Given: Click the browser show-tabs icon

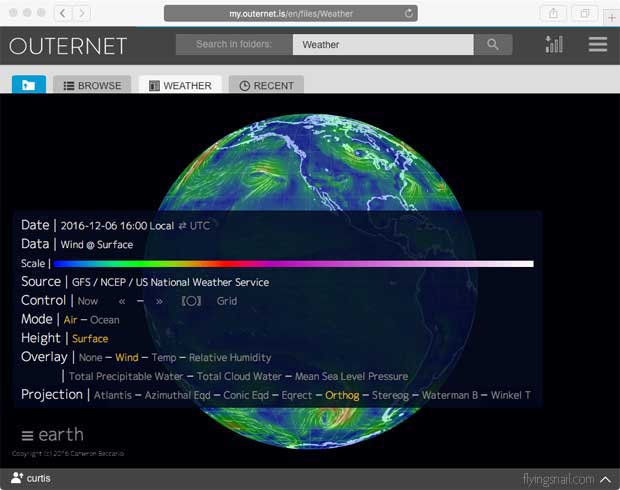Looking at the screenshot, I should point(585,13).
